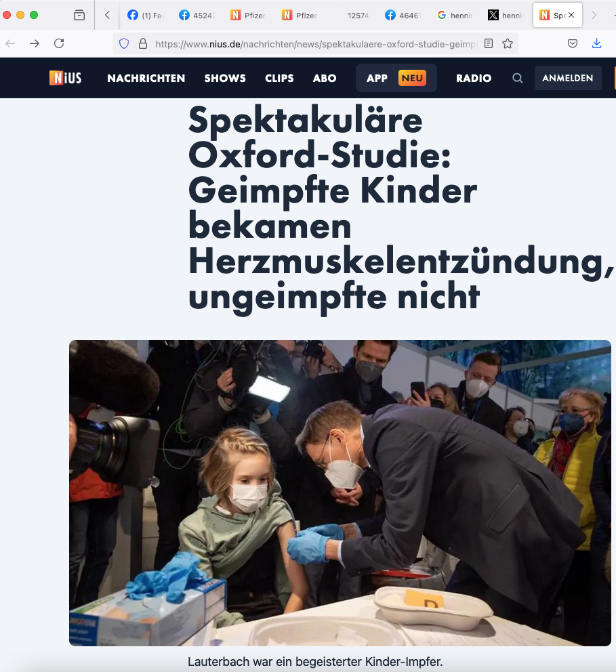The height and width of the screenshot is (672, 616).
Task: Open the tracking protection shield icon
Action: click(124, 43)
